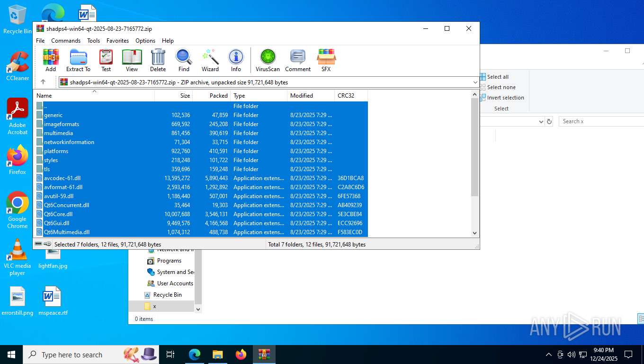Select User Accounts in Explorer tree

[170, 283]
